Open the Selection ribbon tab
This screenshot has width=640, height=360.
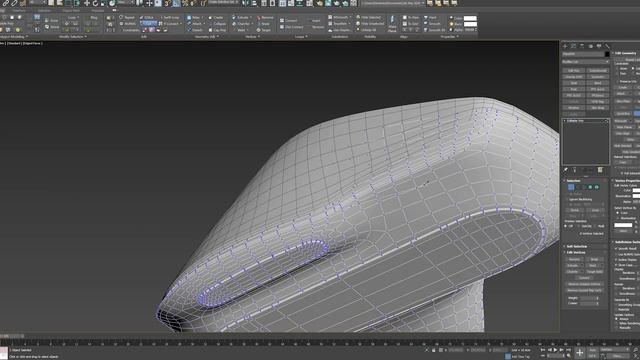tap(44, 11)
